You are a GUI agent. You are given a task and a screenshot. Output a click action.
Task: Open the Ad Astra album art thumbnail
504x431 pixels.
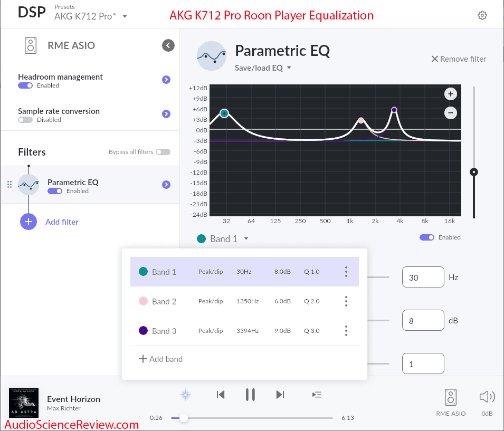point(24,403)
